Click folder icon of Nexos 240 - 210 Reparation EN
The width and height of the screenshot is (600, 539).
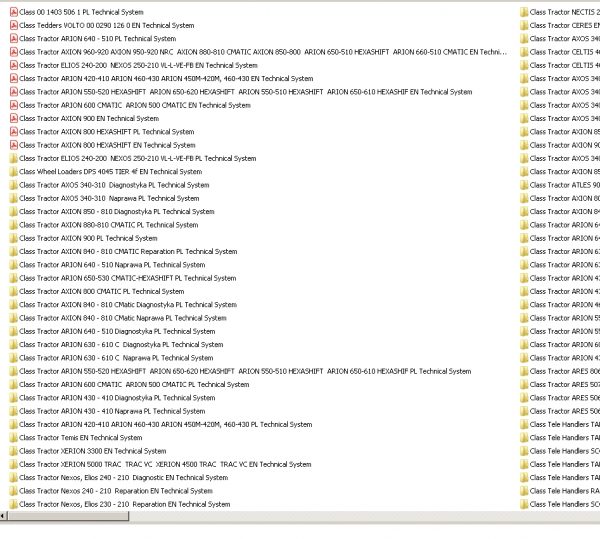[13, 491]
